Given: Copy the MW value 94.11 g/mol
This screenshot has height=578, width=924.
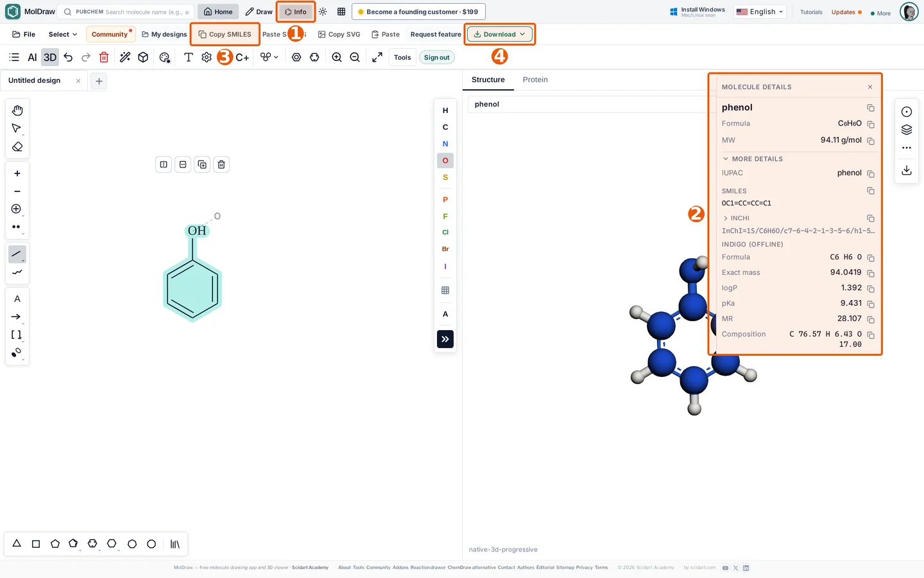Looking at the screenshot, I should (x=871, y=141).
